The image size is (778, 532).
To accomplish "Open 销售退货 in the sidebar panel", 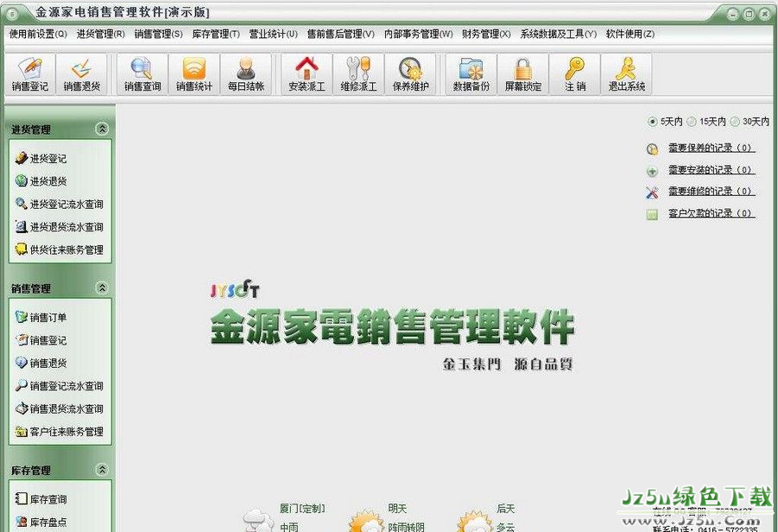I will tap(41, 363).
